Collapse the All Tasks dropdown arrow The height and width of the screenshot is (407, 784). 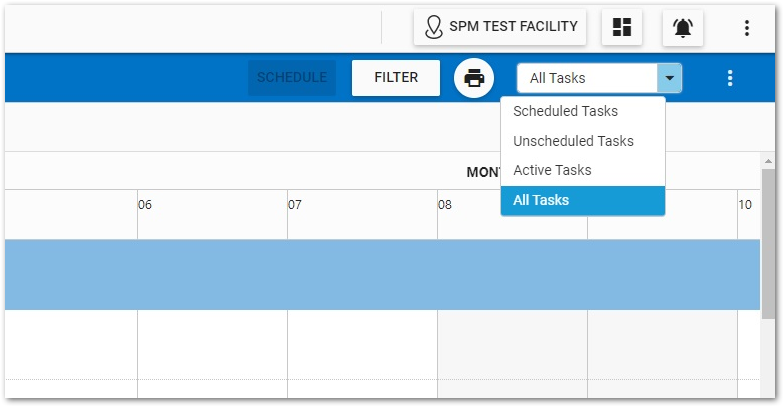point(669,78)
